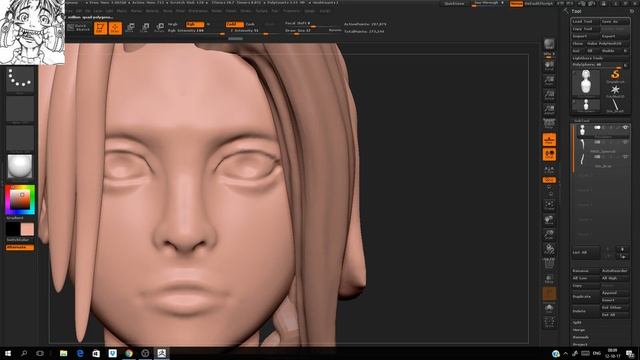This screenshot has height=360, width=640.
Task: Click the Zoom canvas icon on right shelf
Action: point(549,80)
